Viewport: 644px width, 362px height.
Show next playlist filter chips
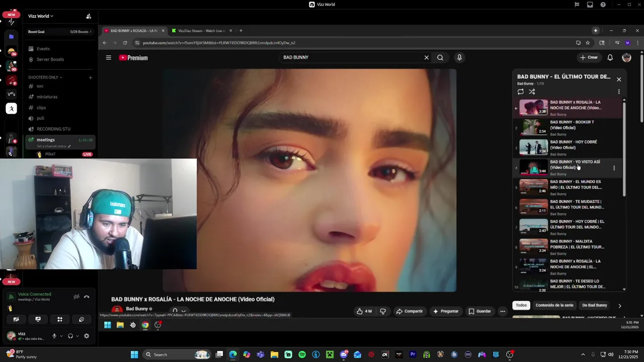point(620,305)
